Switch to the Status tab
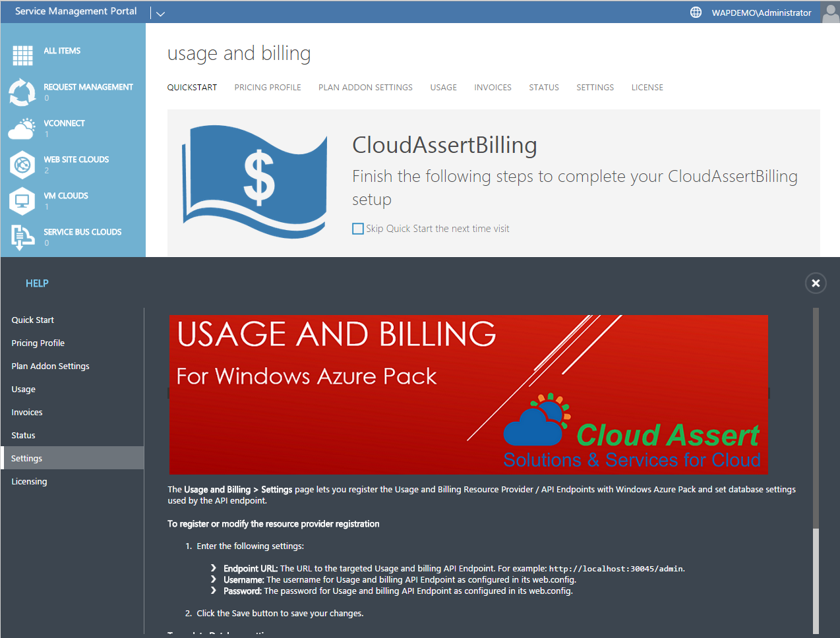The height and width of the screenshot is (638, 840). tap(544, 87)
